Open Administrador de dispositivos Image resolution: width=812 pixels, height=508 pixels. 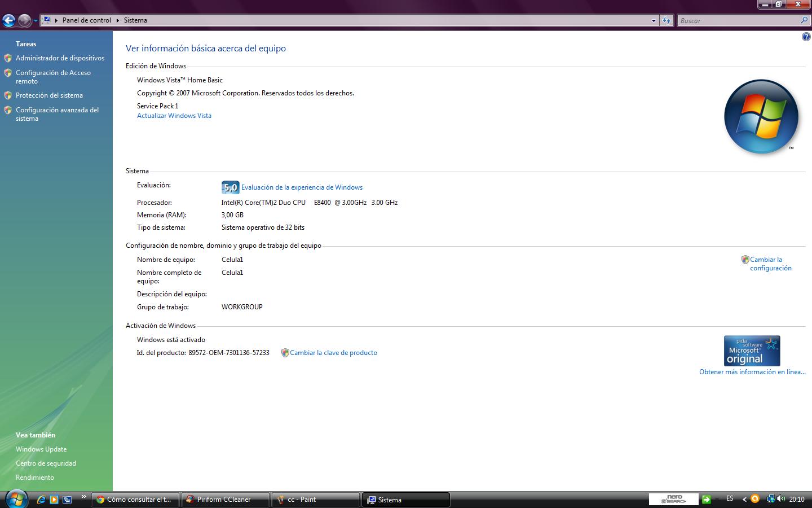pos(60,58)
